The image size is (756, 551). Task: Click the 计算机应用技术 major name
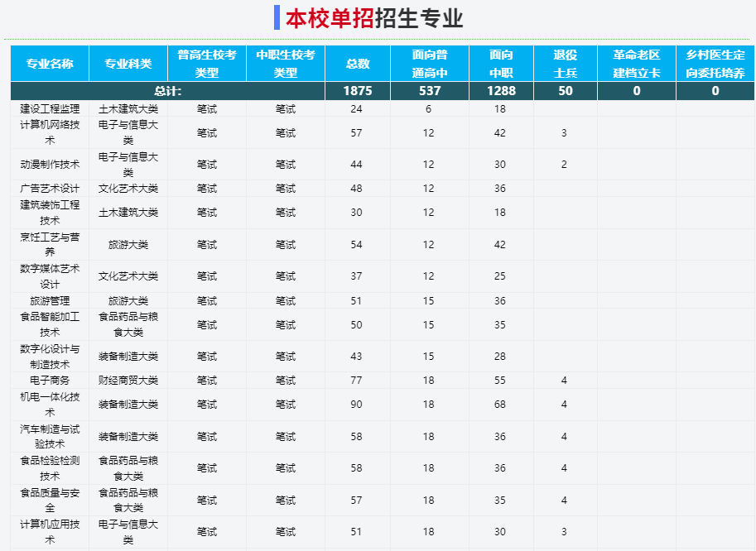(x=50, y=532)
